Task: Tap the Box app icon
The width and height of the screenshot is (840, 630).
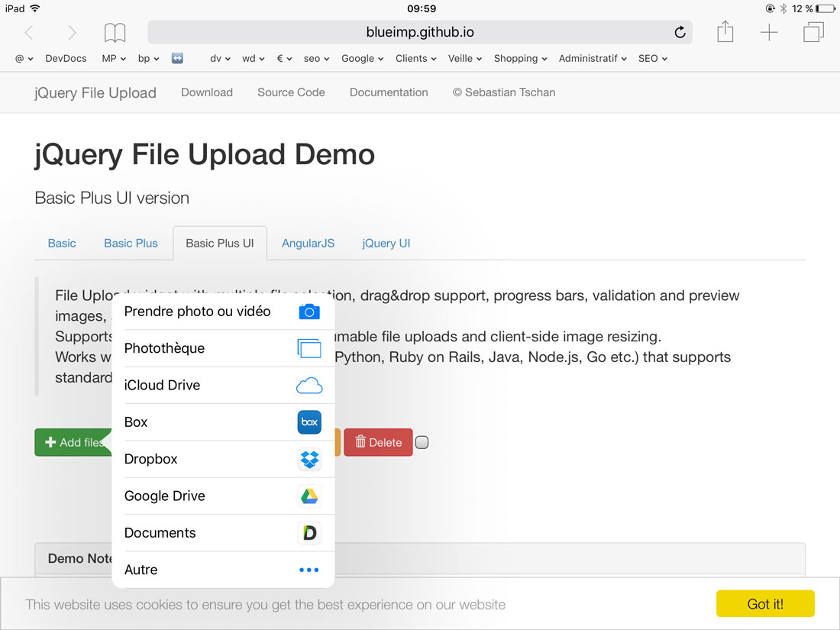Action: point(309,422)
